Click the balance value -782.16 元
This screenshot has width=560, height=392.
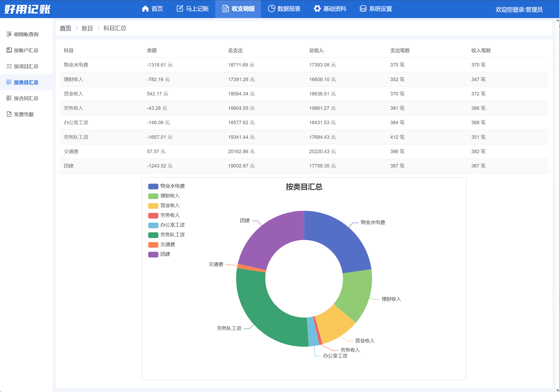click(x=158, y=79)
